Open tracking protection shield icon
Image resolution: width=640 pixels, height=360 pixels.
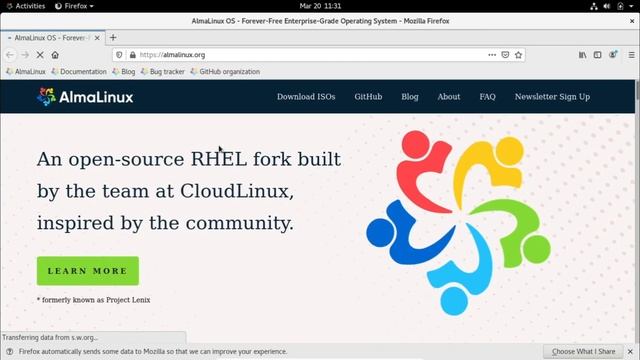point(119,55)
